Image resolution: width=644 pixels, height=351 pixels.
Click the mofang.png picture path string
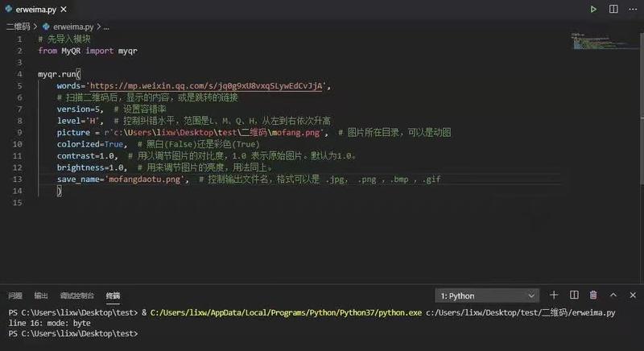[x=216, y=133]
